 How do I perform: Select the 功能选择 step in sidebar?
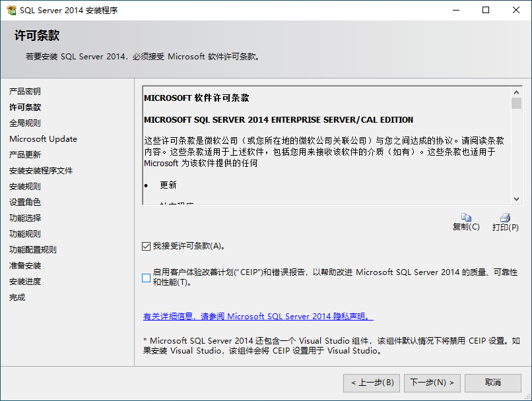tap(25, 218)
